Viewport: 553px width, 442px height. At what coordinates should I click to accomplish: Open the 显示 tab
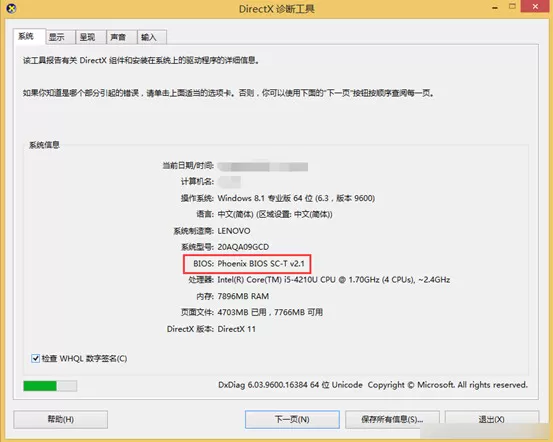60,37
